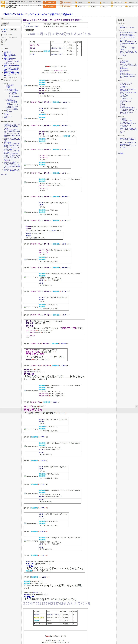The image size is (138, 644).
Task: Open 初めての方へ in the menu
Action: click(x=7, y=52)
